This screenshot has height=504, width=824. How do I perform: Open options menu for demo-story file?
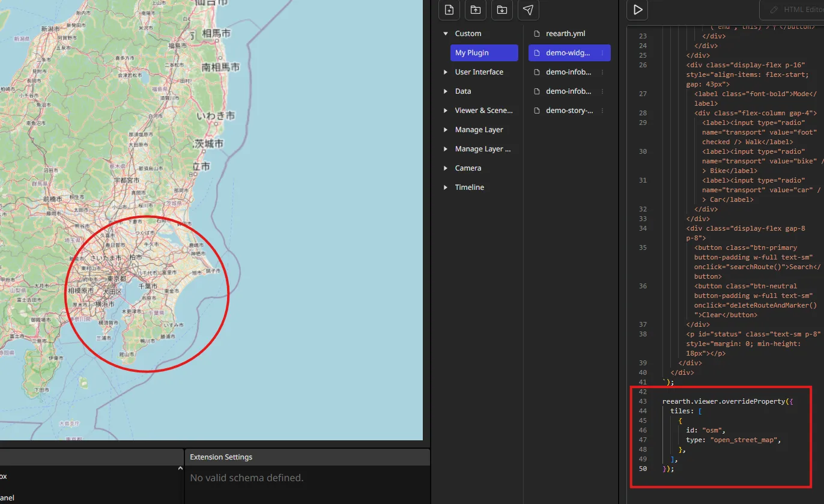pos(602,111)
